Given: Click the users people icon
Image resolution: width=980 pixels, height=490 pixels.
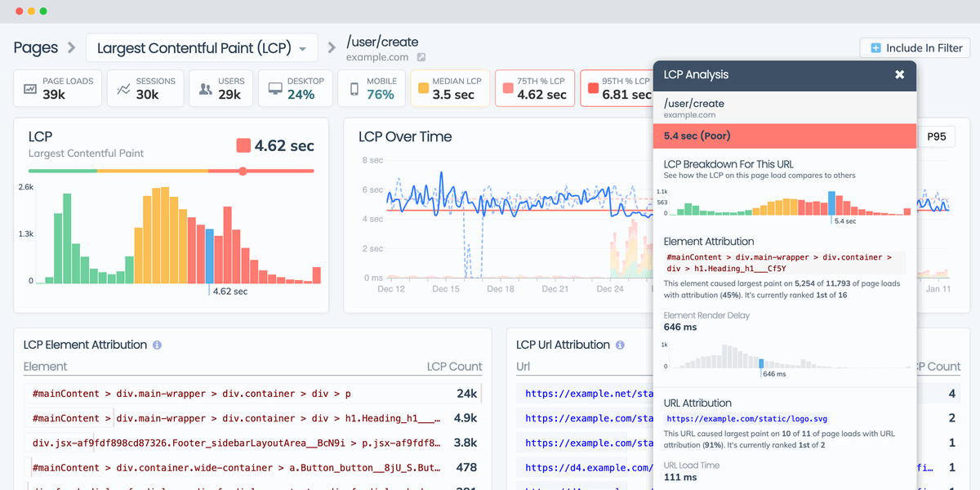Looking at the screenshot, I should (x=206, y=89).
